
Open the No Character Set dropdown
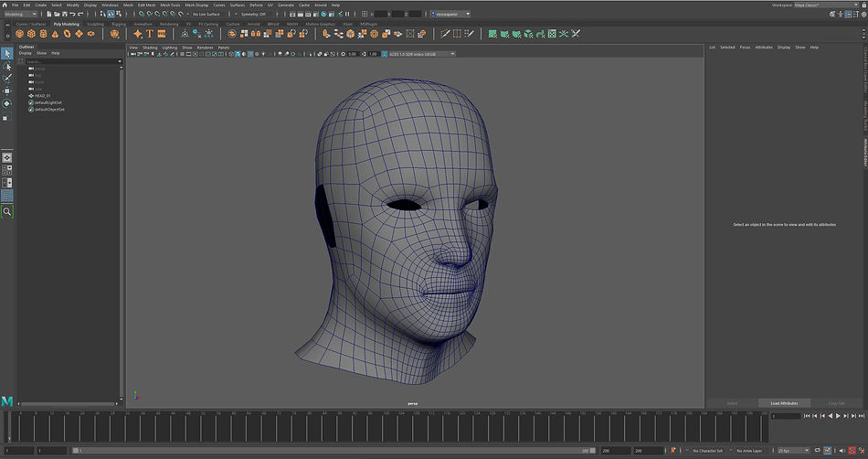706,451
